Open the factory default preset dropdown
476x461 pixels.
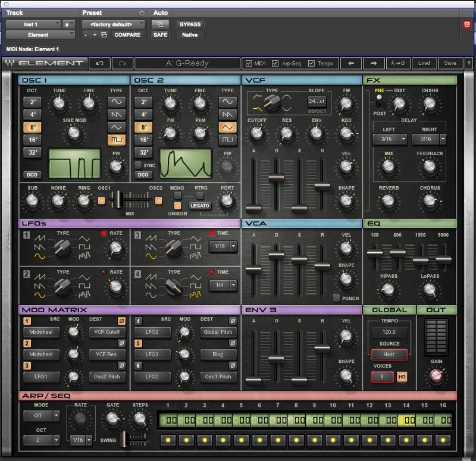coord(113,24)
